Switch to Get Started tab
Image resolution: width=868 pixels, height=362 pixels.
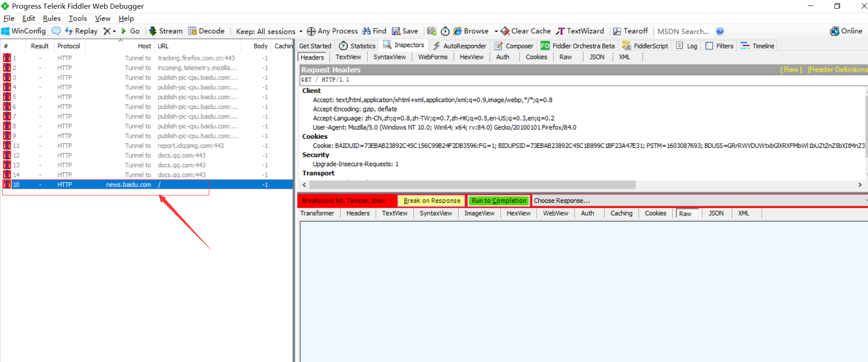click(x=315, y=46)
